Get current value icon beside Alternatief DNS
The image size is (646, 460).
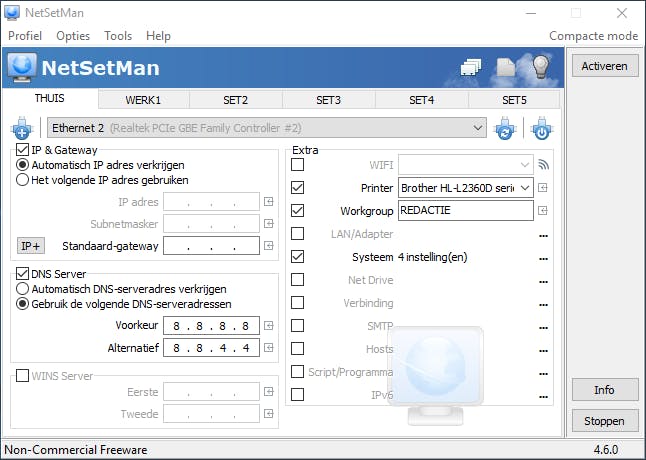coord(269,348)
